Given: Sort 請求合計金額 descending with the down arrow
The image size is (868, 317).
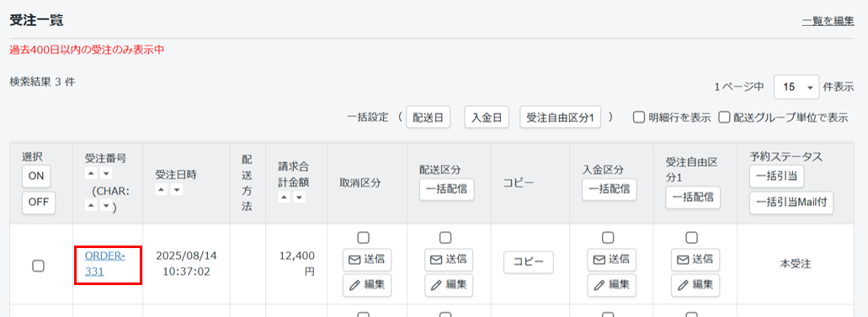Looking at the screenshot, I should click(299, 198).
